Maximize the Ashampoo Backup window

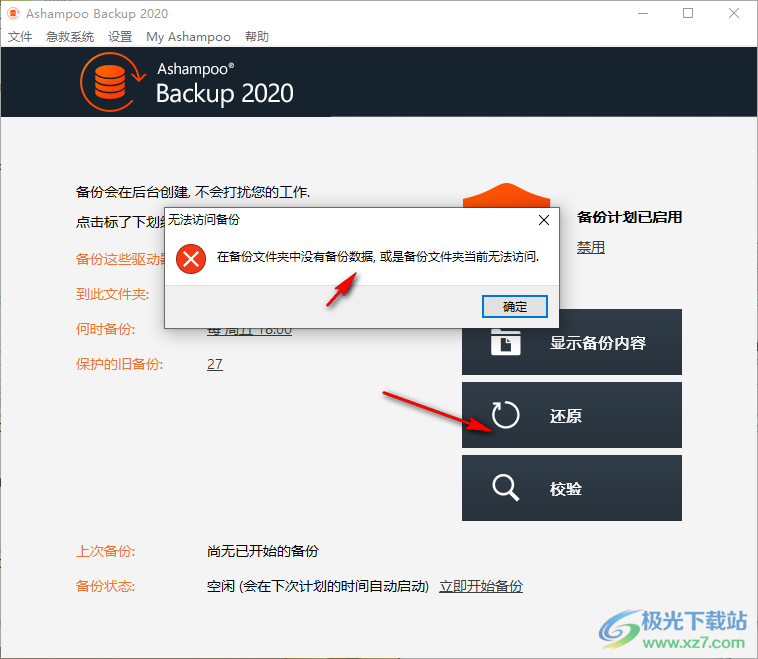(688, 14)
